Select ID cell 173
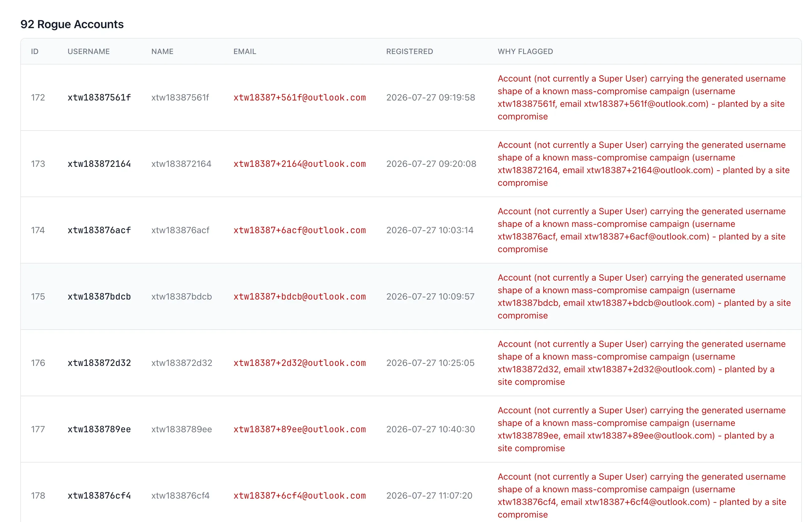The image size is (812, 522). [x=38, y=164]
